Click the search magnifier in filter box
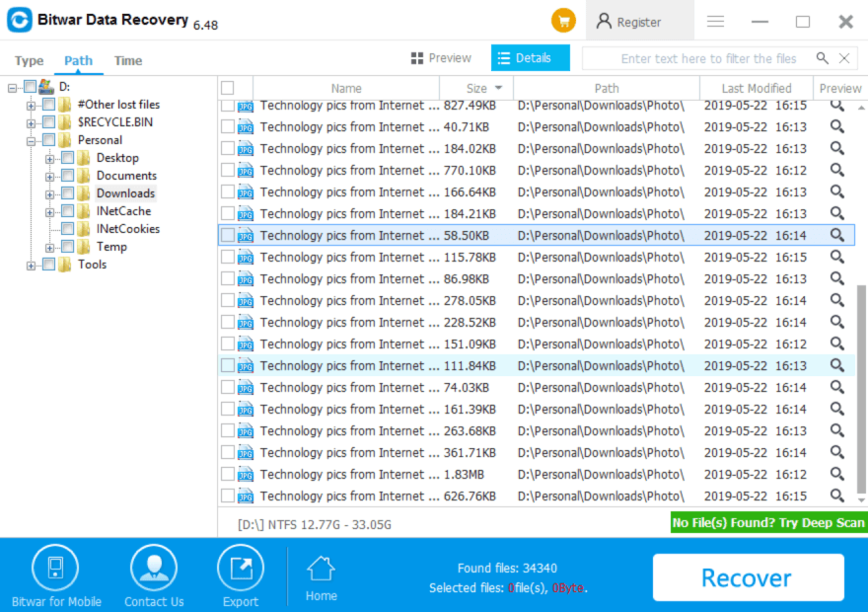868x612 pixels. pyautogui.click(x=823, y=57)
